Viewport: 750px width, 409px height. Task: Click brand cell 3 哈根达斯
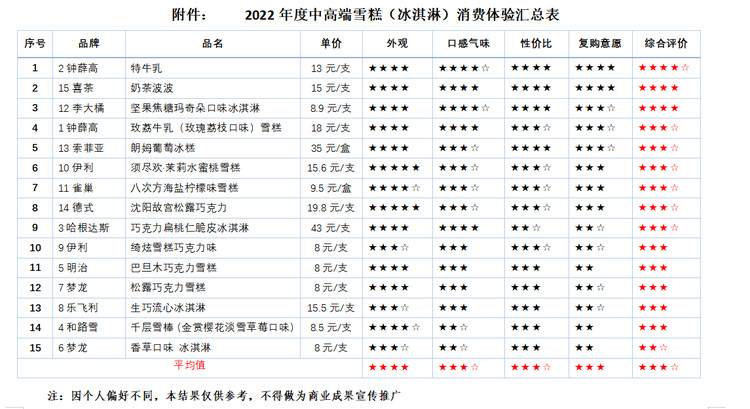tap(84, 228)
